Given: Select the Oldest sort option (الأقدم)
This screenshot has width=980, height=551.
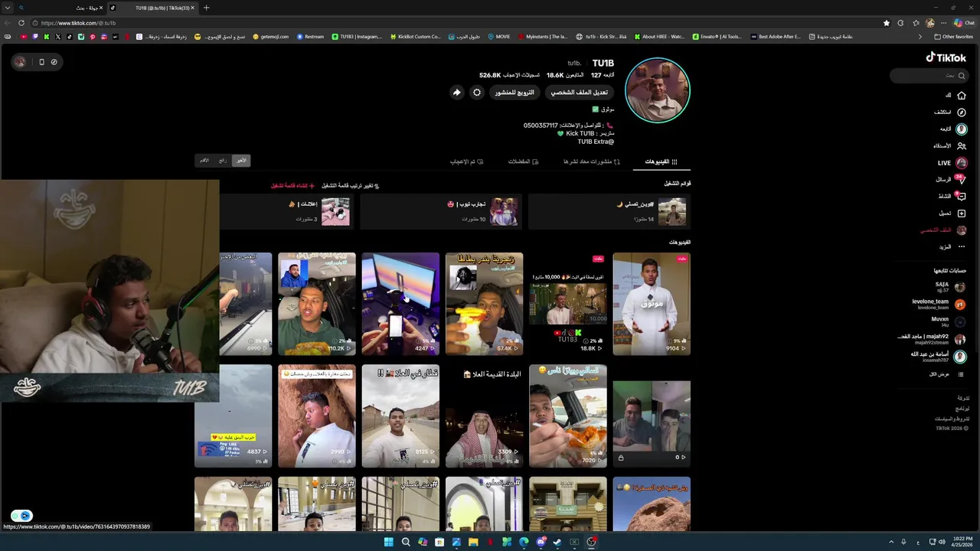Looking at the screenshot, I should (204, 160).
